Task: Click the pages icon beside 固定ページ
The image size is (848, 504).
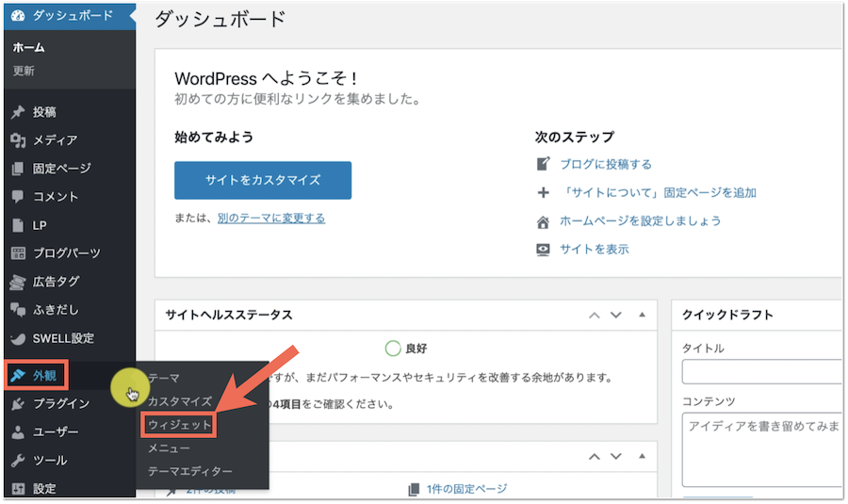Action: tap(18, 169)
